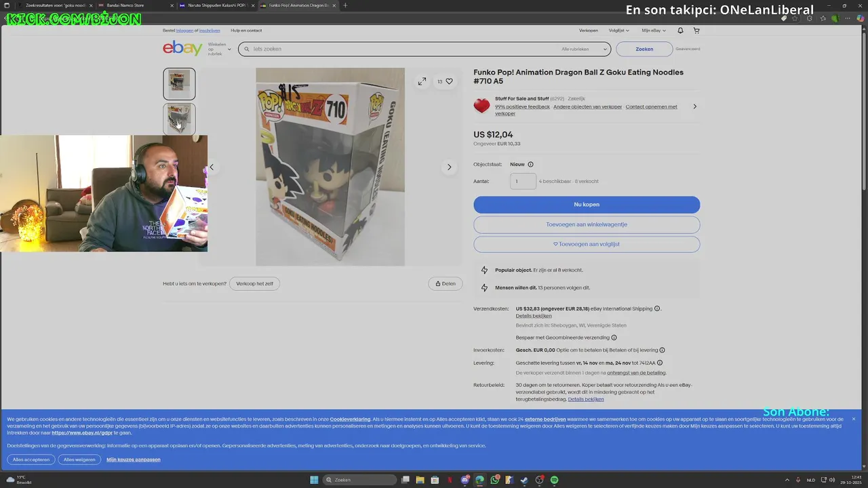This screenshot has height=488, width=868.
Task: Open info icon after Betalen of bij levering
Action: 662,350
